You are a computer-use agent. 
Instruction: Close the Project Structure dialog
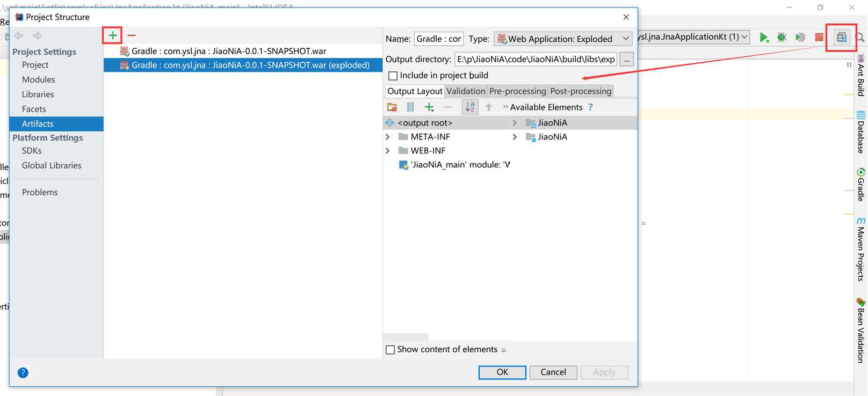(626, 17)
